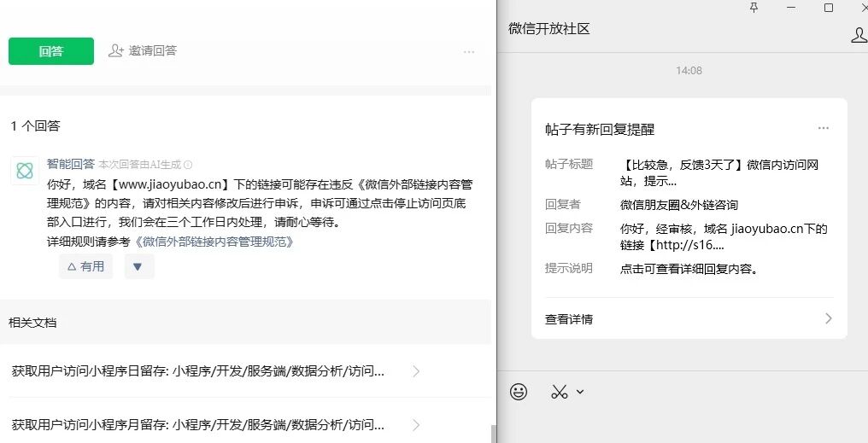The height and width of the screenshot is (443, 868).
Task: Click 查看详情 on the notification card
Action: click(569, 319)
